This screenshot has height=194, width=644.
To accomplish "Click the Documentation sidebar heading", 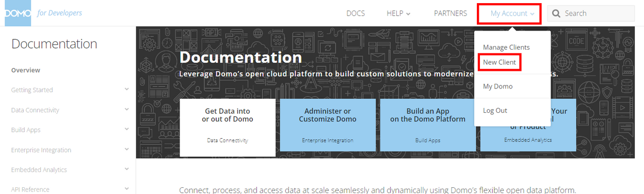I will (54, 44).
